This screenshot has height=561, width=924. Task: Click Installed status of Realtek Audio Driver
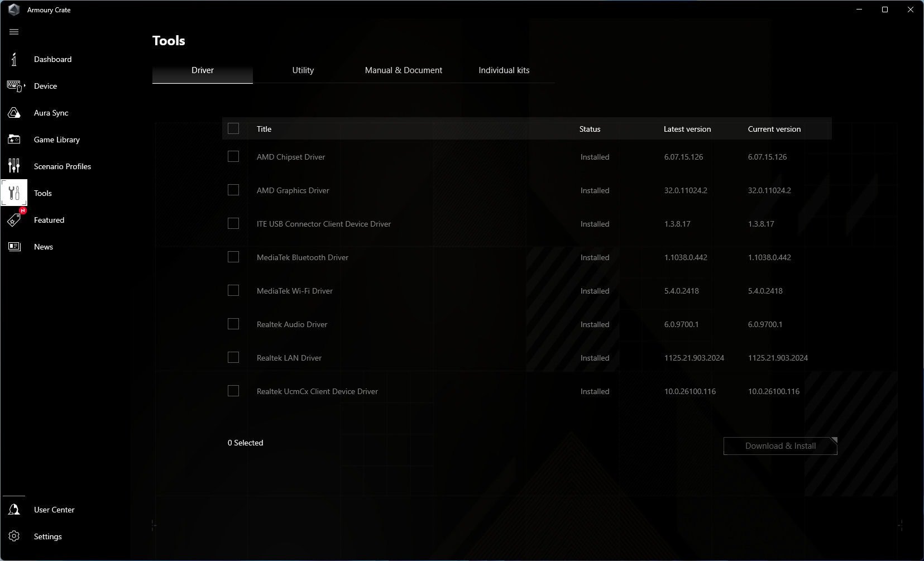pos(595,324)
